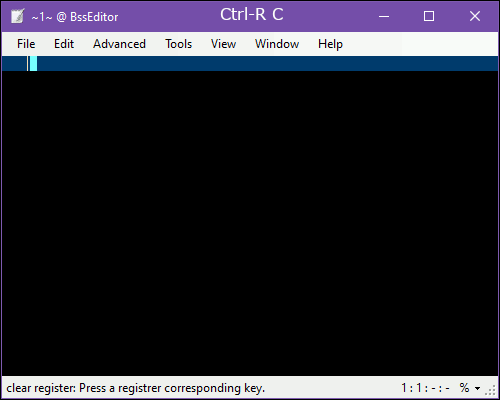Viewport: 500px width, 400px height.
Task: Open the Help menu
Action: (x=330, y=44)
